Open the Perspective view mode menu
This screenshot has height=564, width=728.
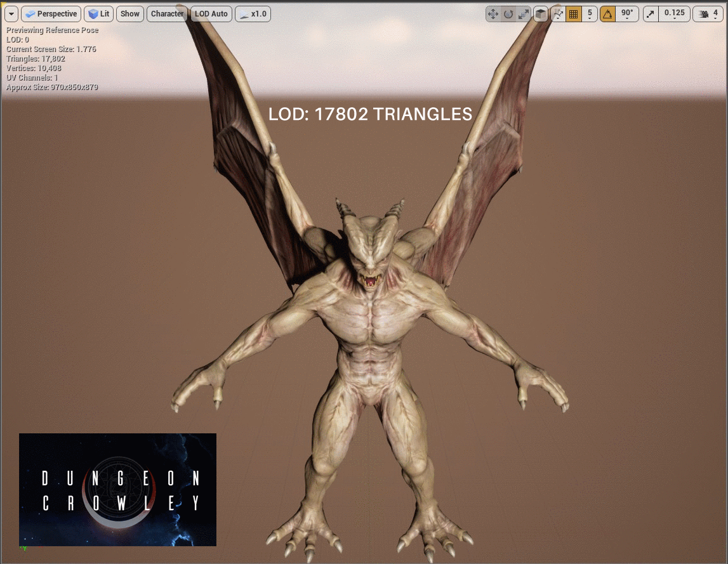51,14
